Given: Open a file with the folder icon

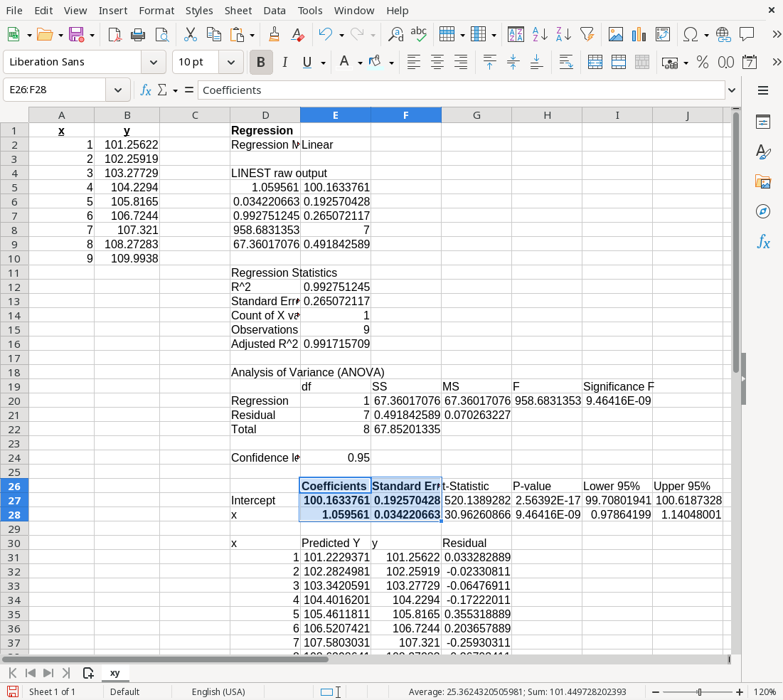Looking at the screenshot, I should pos(44,34).
